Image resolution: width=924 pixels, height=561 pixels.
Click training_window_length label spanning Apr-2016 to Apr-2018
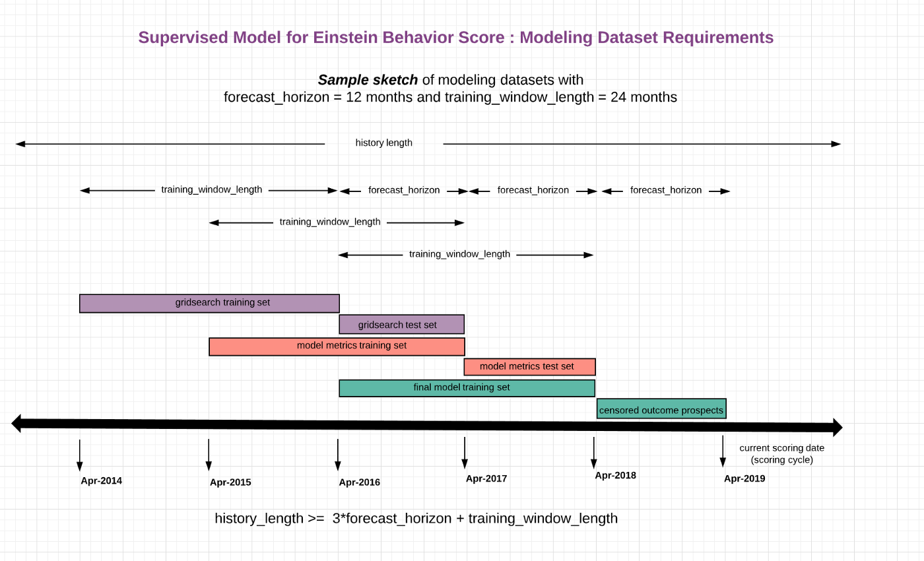459,254
